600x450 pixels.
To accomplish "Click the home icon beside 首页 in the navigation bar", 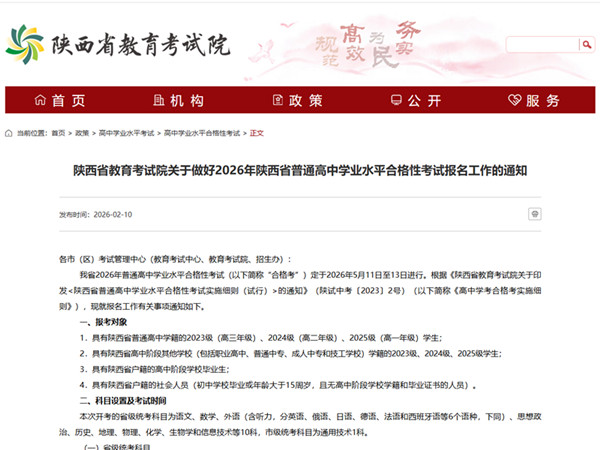I will point(40,100).
